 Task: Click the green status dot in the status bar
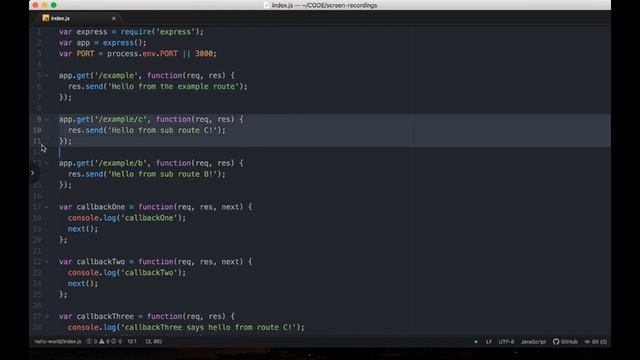pyautogui.click(x=476, y=342)
